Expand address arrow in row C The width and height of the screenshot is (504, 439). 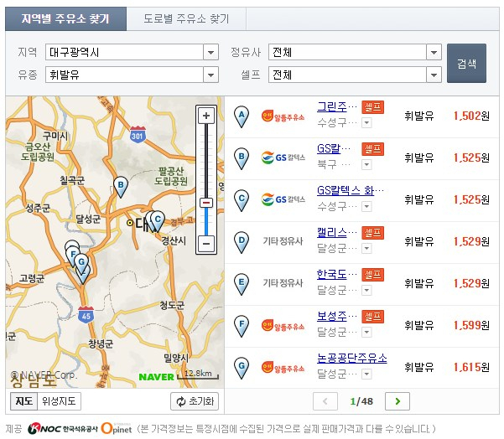tap(366, 206)
